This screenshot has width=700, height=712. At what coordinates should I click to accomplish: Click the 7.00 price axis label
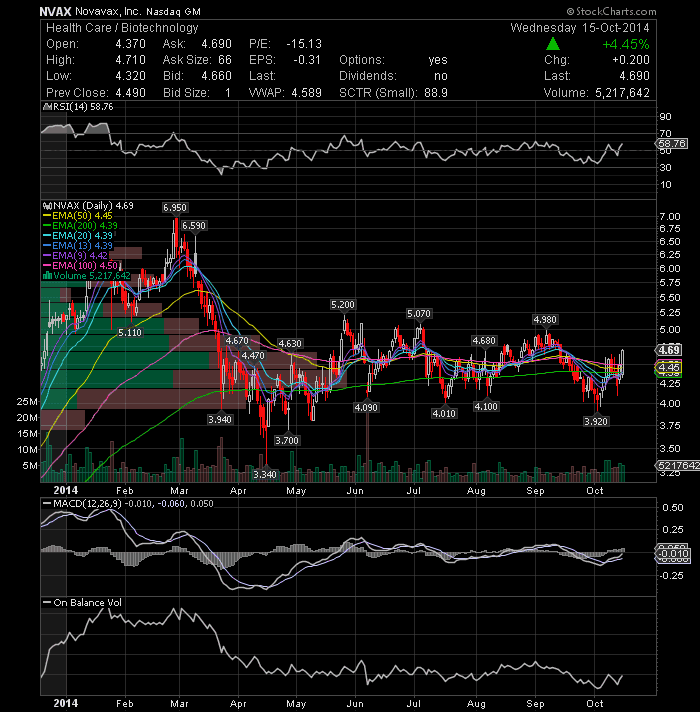pos(670,217)
